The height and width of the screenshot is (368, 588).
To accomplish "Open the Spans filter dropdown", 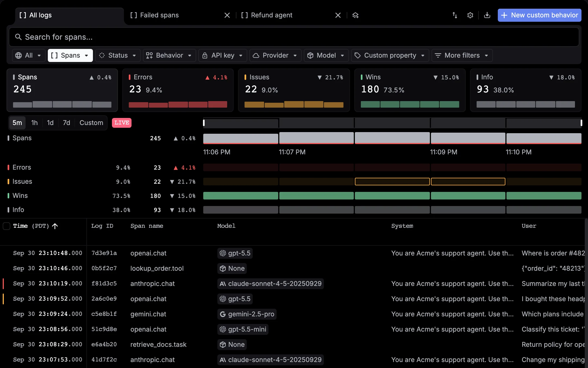I will 70,55.
